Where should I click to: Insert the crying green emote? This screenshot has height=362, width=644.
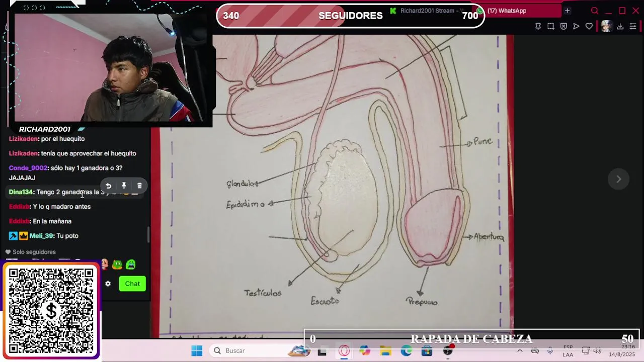coord(131,264)
